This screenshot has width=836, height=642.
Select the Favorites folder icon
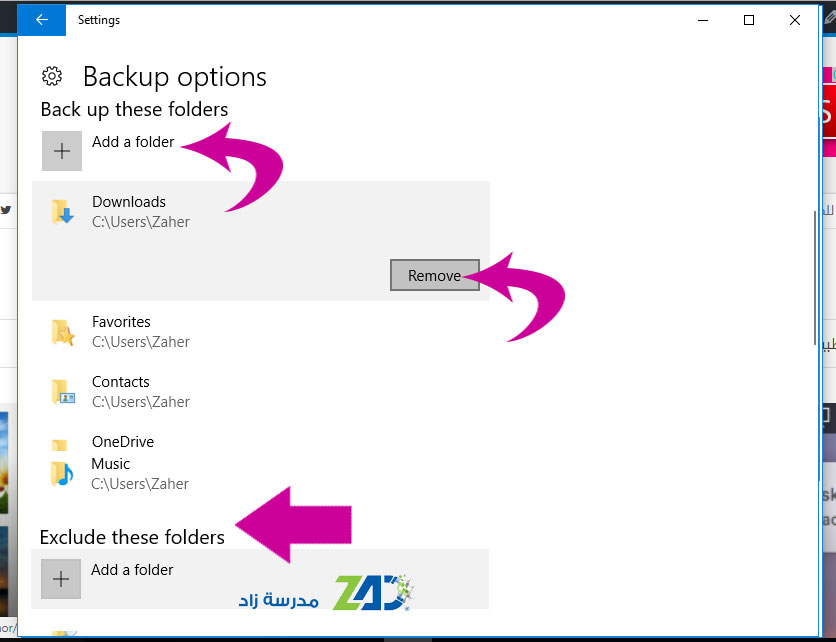tap(62, 332)
